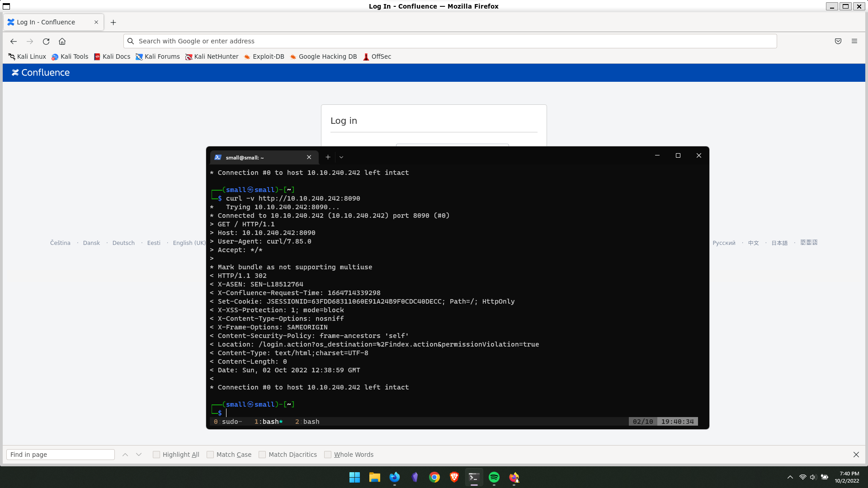
Task: Open the taskbar clock and date
Action: point(847,477)
